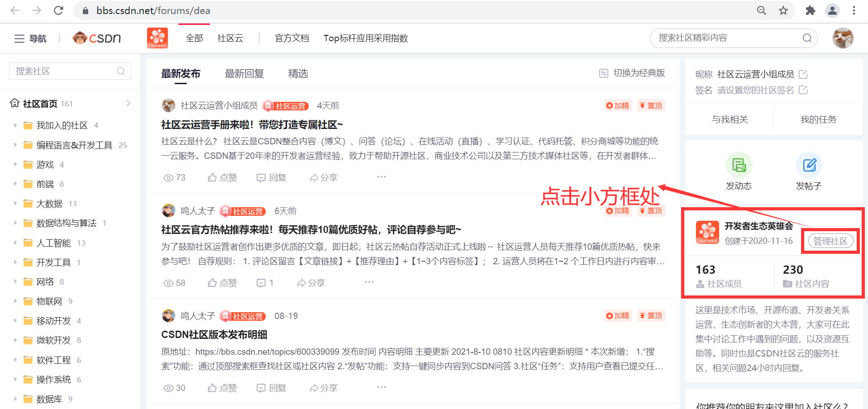This screenshot has width=868, height=409.
Task: Edit the nickname with the pencil icon
Action: pos(803,74)
